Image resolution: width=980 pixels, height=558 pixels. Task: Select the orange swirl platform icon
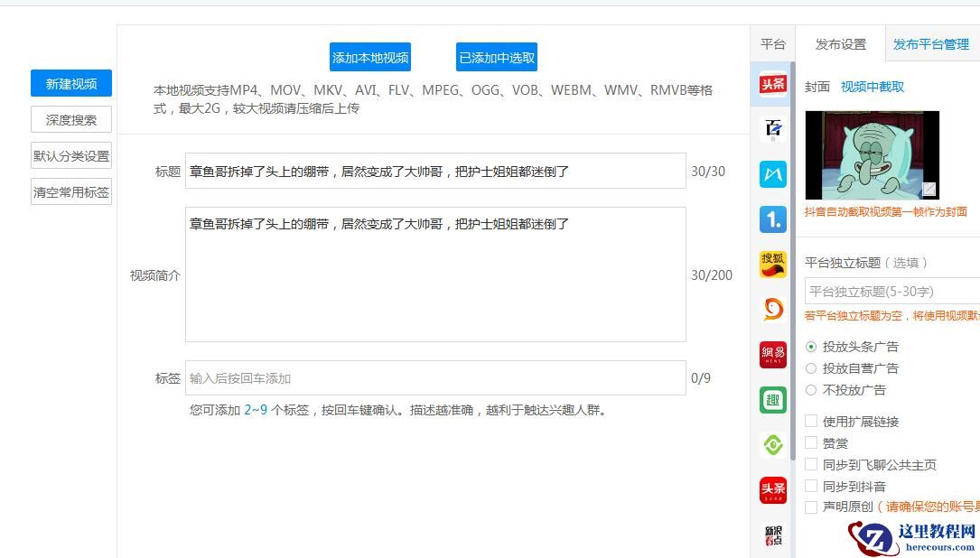pyautogui.click(x=772, y=309)
